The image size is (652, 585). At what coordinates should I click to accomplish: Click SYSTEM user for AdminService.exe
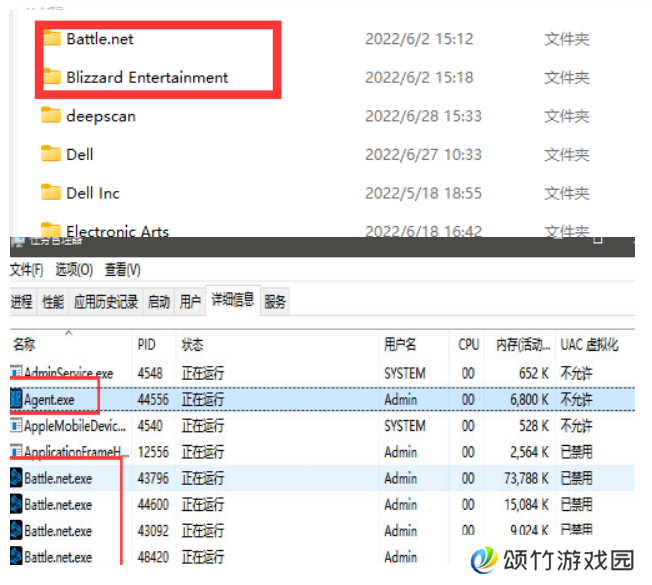pyautogui.click(x=405, y=373)
